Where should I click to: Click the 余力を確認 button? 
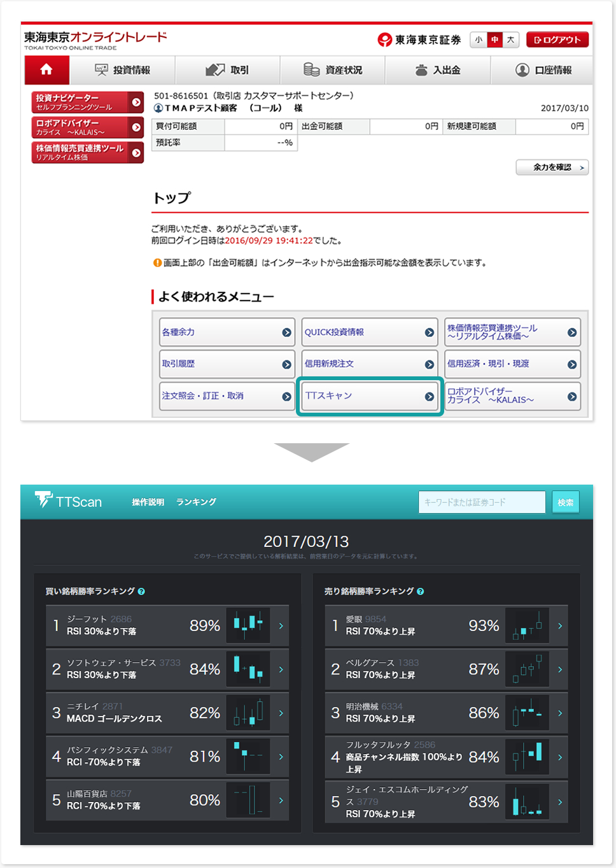tap(552, 167)
